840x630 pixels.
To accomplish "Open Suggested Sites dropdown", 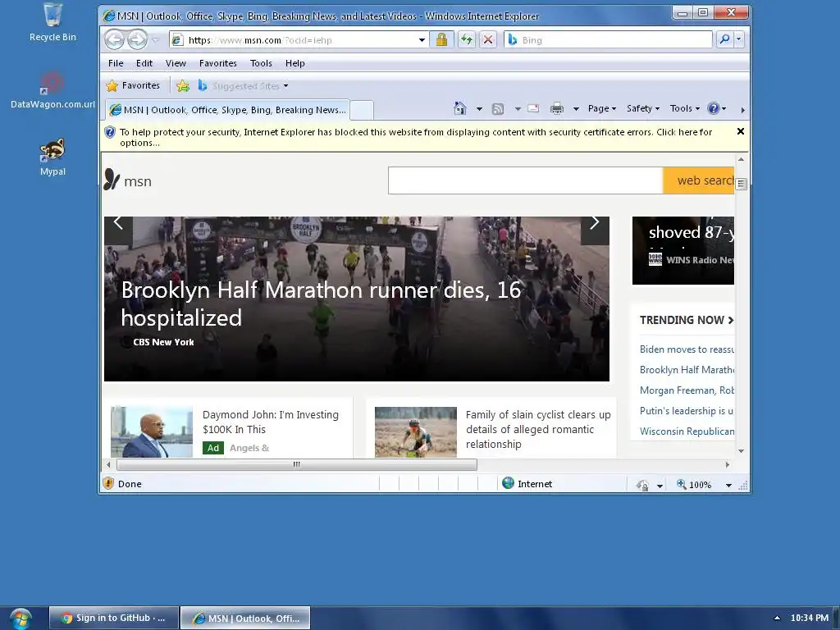I will 243,85.
